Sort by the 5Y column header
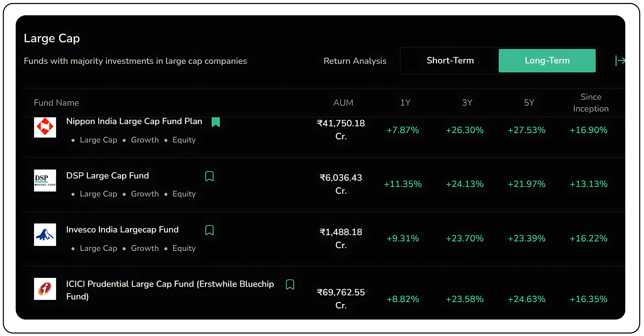Image resolution: width=644 pixels, height=336 pixels. 529,103
